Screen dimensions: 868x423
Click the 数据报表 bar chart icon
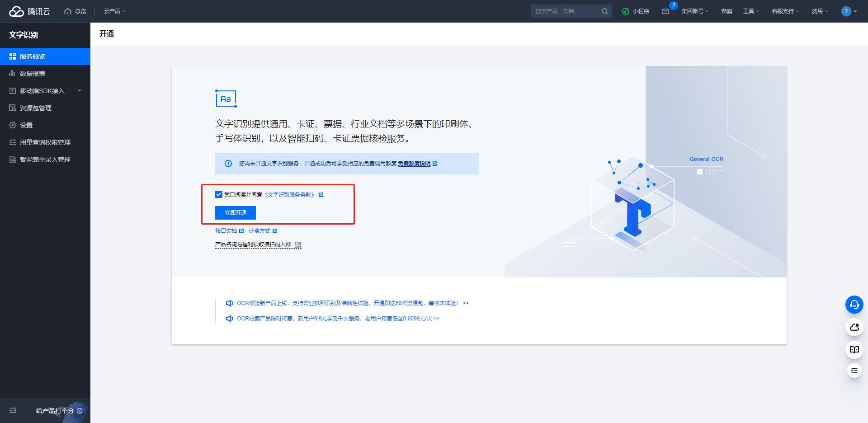pyautogui.click(x=13, y=73)
